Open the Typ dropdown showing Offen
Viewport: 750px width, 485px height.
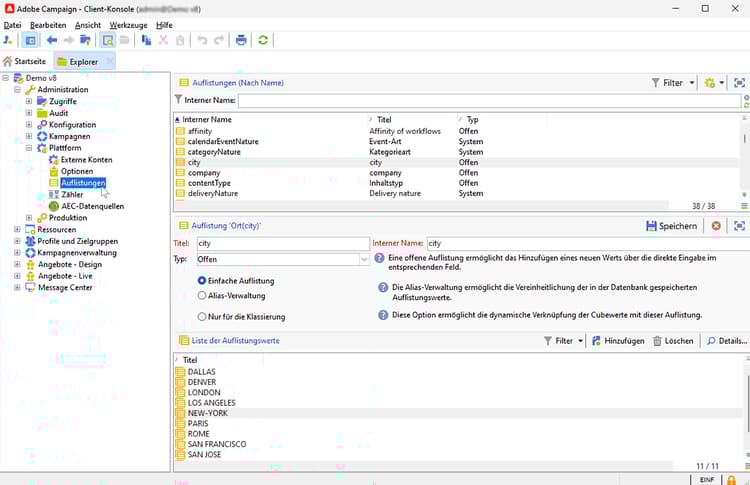[x=363, y=259]
